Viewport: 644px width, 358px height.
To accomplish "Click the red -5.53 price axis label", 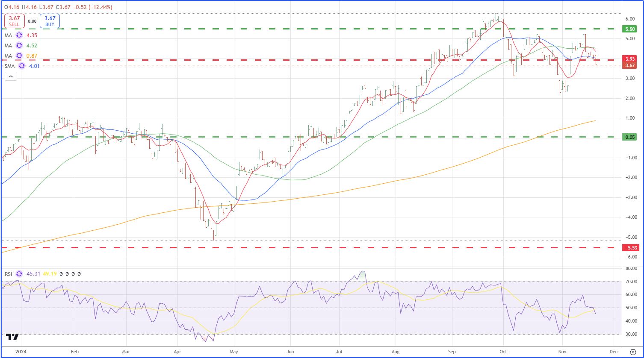I will (x=630, y=247).
